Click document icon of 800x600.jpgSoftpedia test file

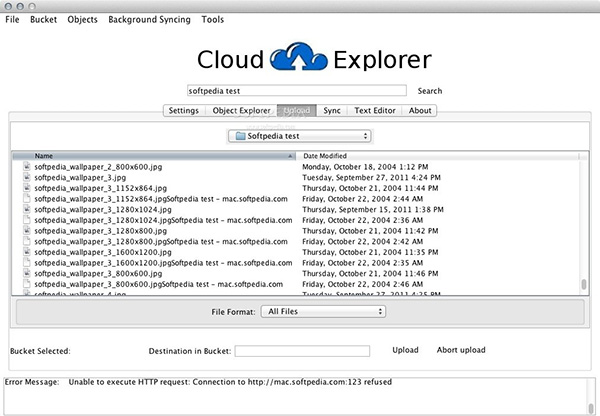26,284
